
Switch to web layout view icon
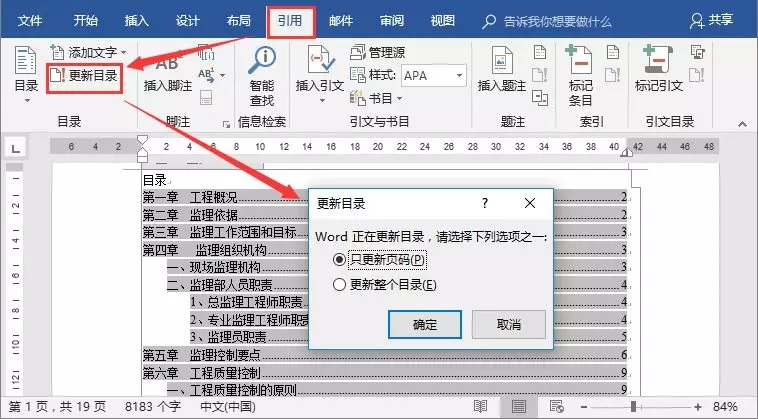click(556, 406)
